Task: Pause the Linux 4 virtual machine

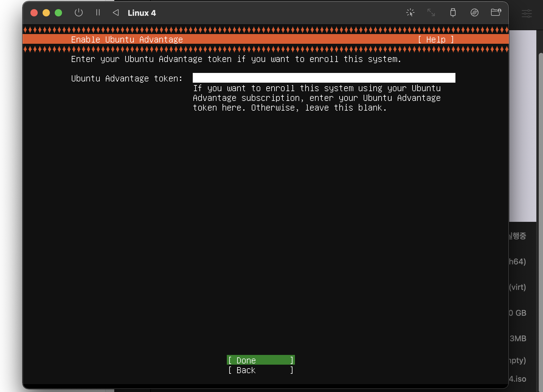Action: click(x=98, y=13)
